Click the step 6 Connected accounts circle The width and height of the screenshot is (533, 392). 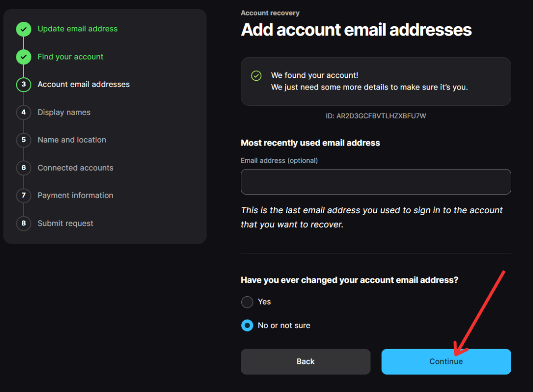coord(23,168)
